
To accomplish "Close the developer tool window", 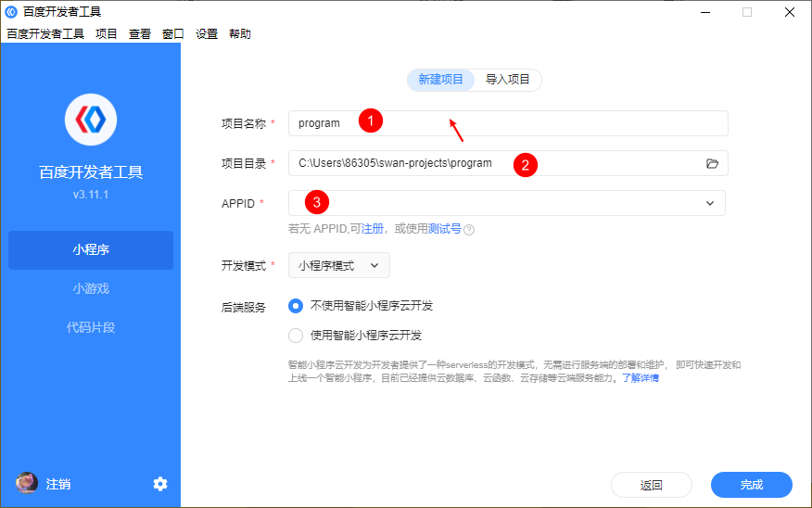I will [x=789, y=12].
